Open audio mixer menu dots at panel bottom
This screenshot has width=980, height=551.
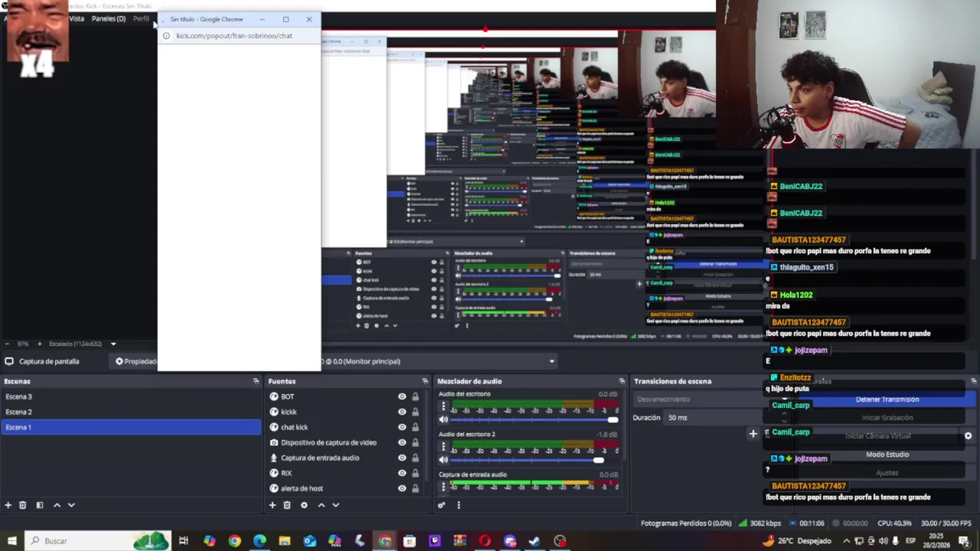click(459, 505)
